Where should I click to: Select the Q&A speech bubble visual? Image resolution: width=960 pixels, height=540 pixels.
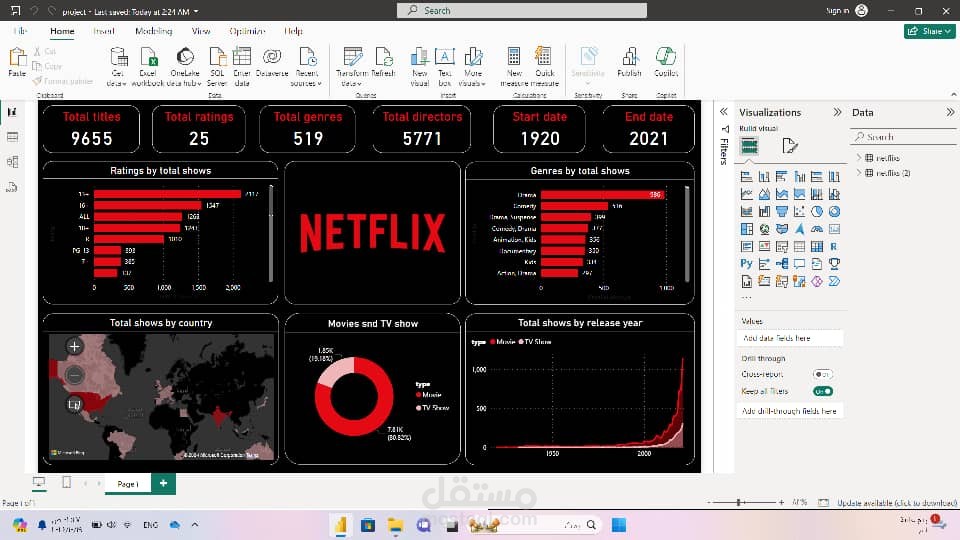coord(799,264)
